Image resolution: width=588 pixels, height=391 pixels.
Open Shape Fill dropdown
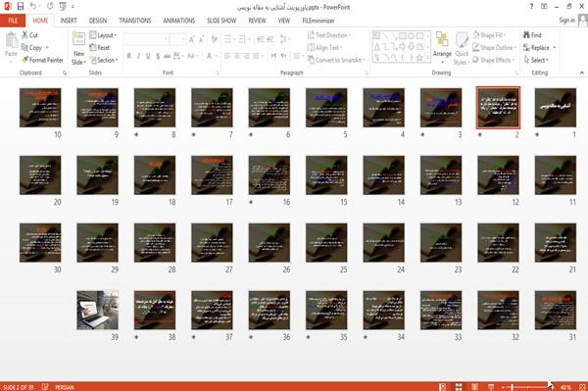pyautogui.click(x=489, y=35)
